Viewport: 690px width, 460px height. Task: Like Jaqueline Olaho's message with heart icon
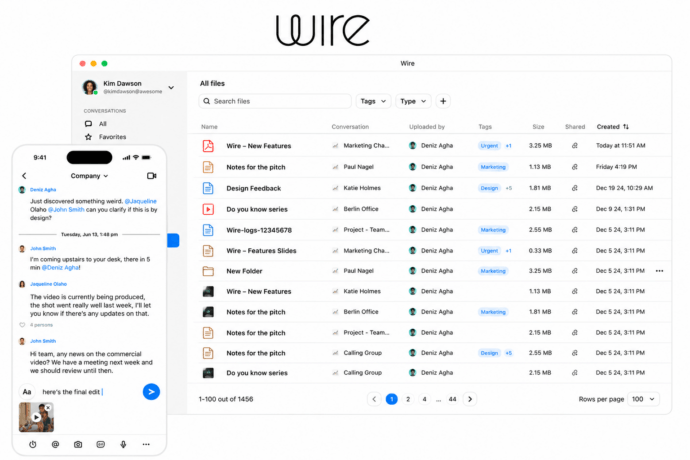coord(22,325)
